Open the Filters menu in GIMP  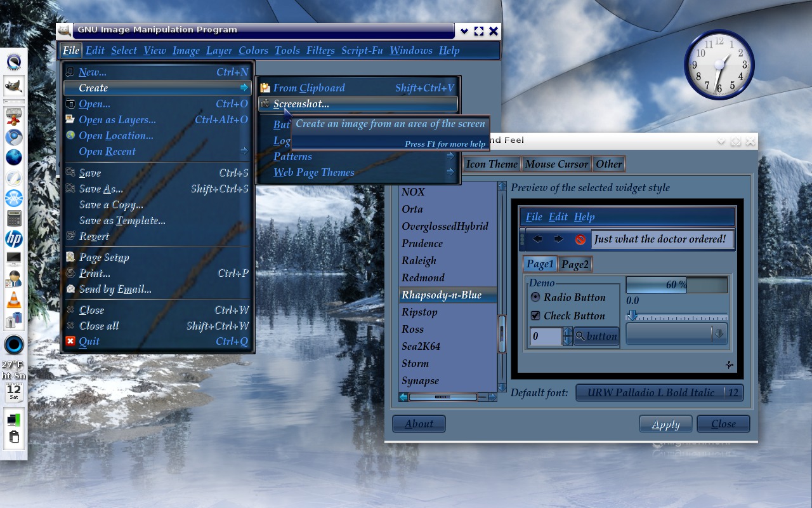pos(320,51)
